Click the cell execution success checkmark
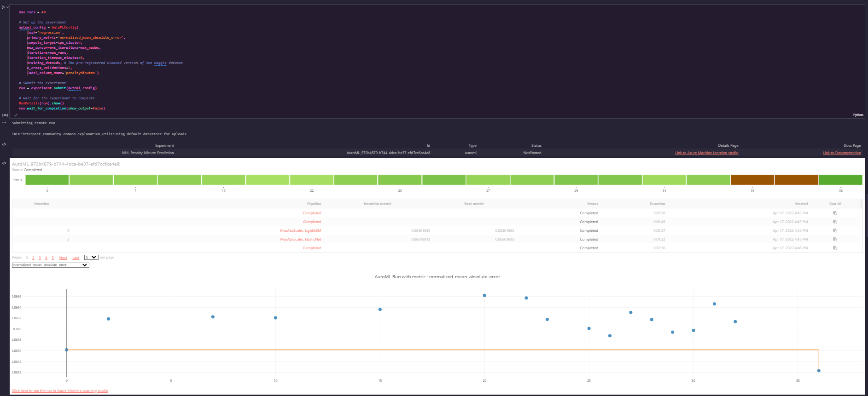 [x=16, y=115]
